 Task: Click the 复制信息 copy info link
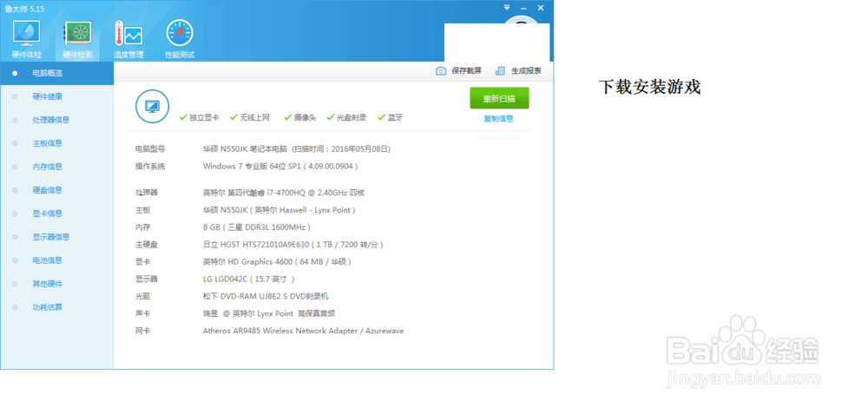tap(499, 118)
